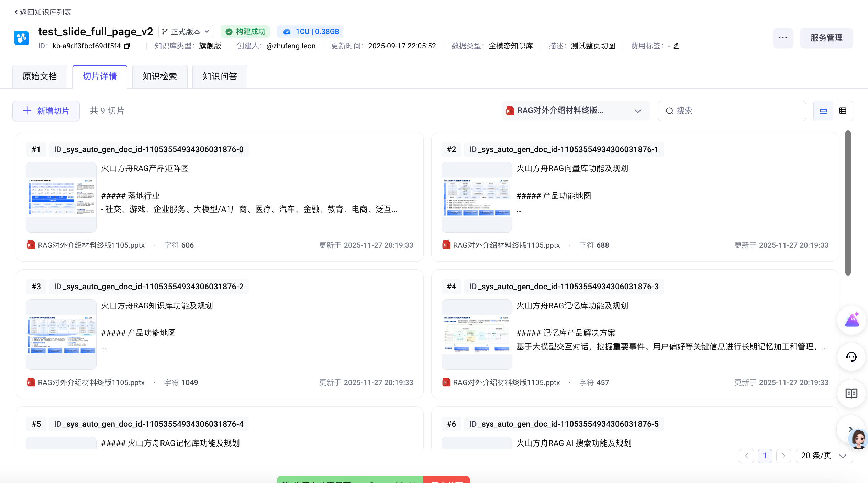Viewport: 868px width, 483px height.
Task: Open thumbnail of slice #3 知识库
Action: pos(61,334)
